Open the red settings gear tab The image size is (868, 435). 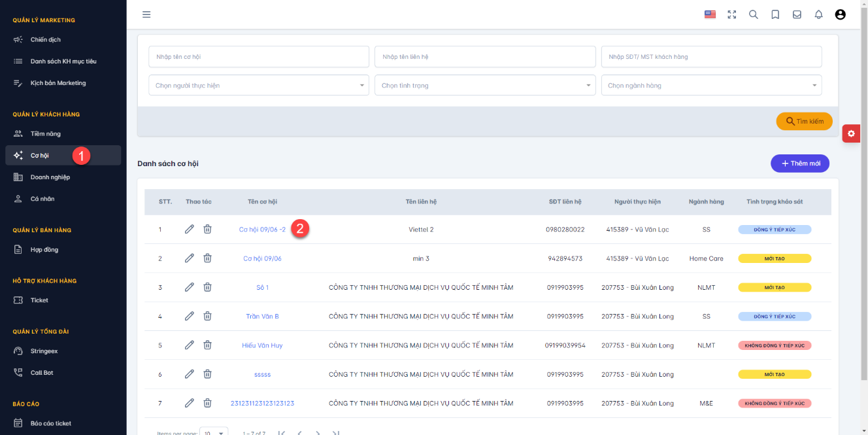850,133
